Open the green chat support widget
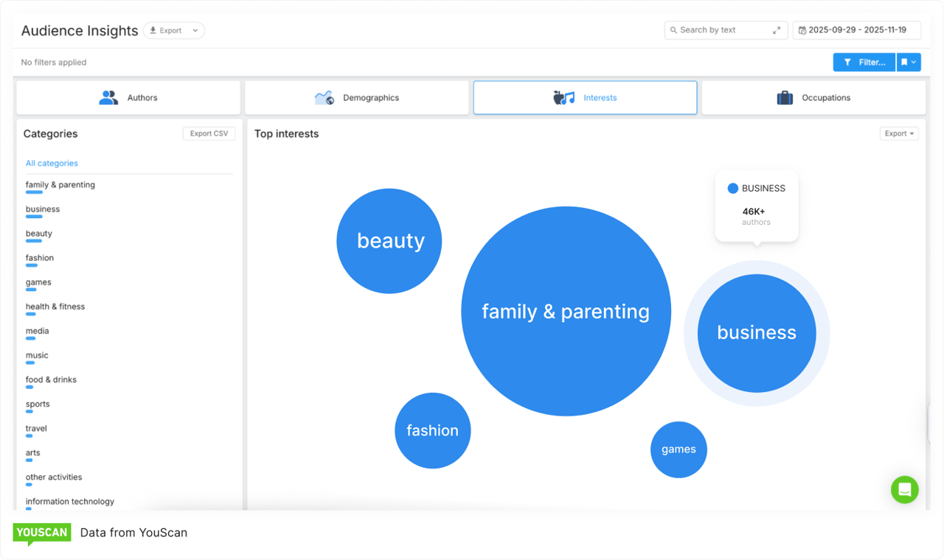944x560 pixels. 904,489
